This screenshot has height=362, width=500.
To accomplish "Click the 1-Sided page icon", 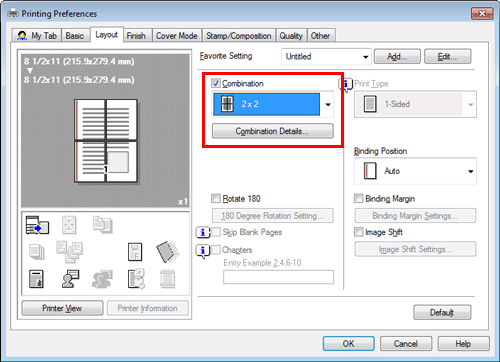I will (x=370, y=104).
